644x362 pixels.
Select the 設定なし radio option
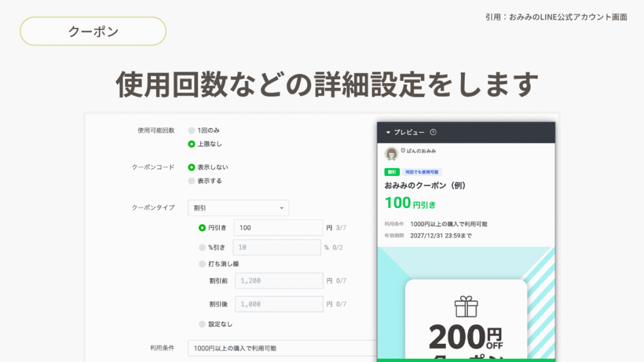202,324
